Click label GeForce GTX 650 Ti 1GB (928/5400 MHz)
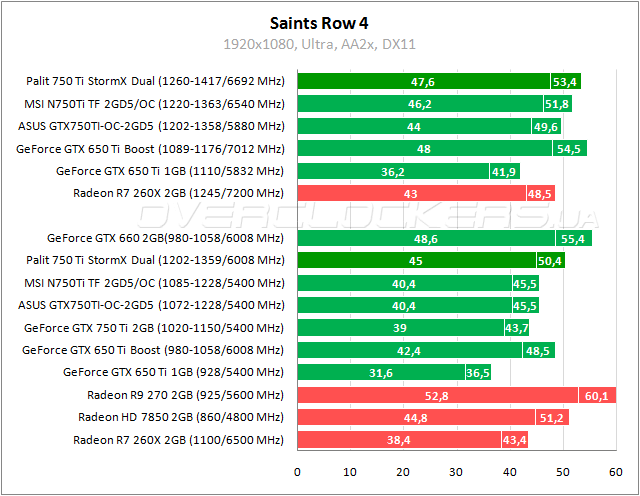This screenshot has height=496, width=640. 173,372
